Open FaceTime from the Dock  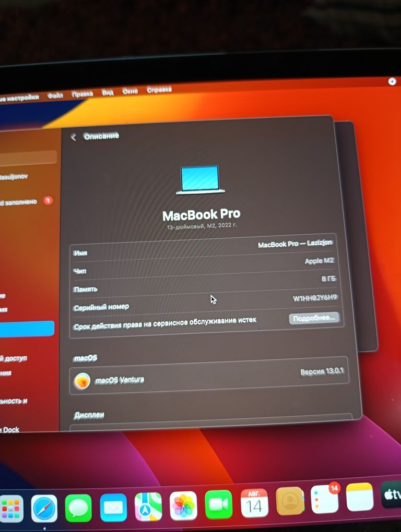pos(219,504)
